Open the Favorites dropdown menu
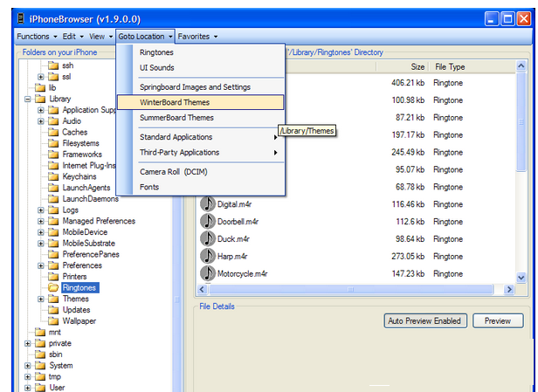This screenshot has height=392, width=538. click(x=197, y=37)
